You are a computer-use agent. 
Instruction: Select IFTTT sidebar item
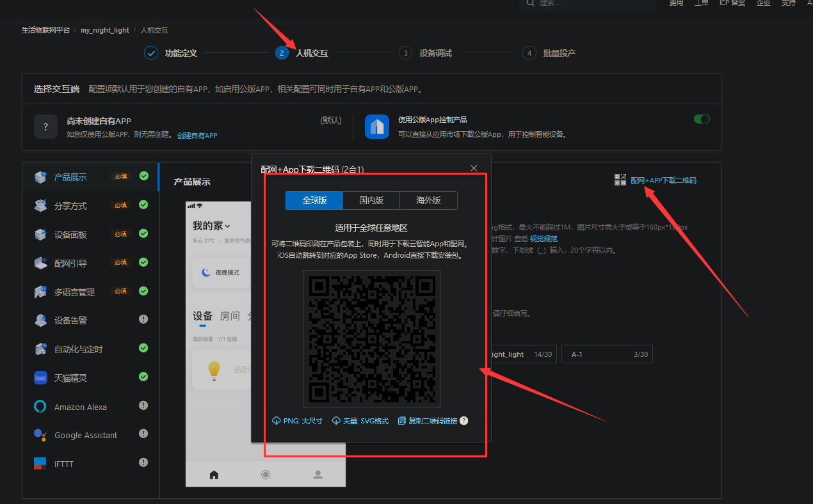coord(90,464)
